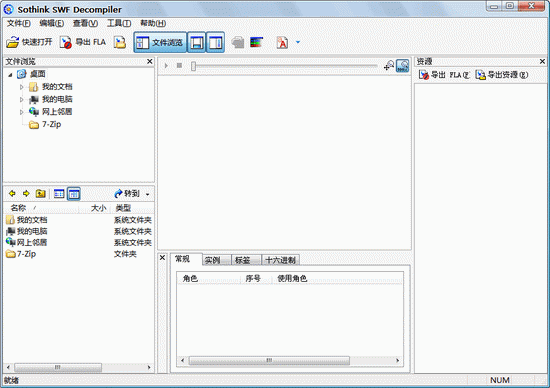Viewport: 550px width, 388px height.
Task: Click 导出 FLA(F) in the 资源 panel
Action: [x=444, y=75]
